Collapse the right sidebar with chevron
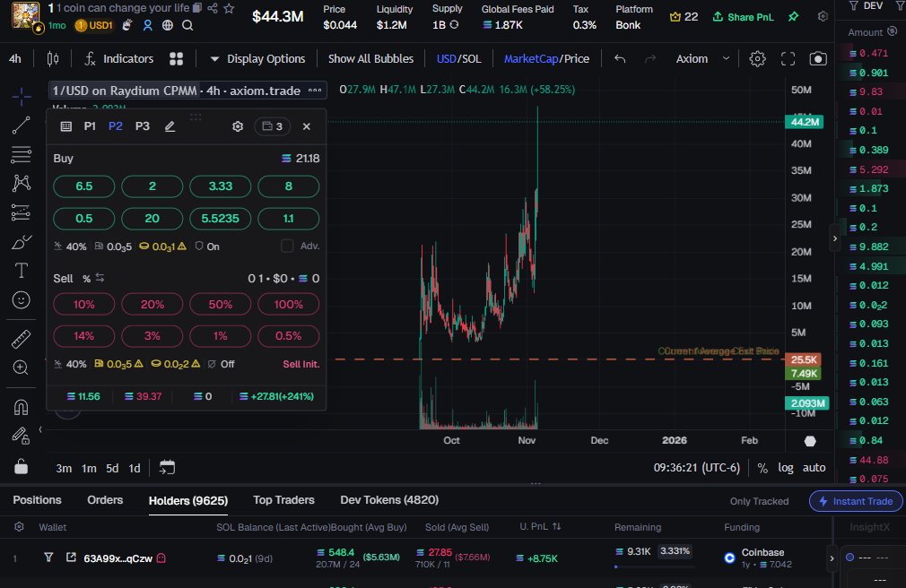The width and height of the screenshot is (906, 588). (x=835, y=238)
